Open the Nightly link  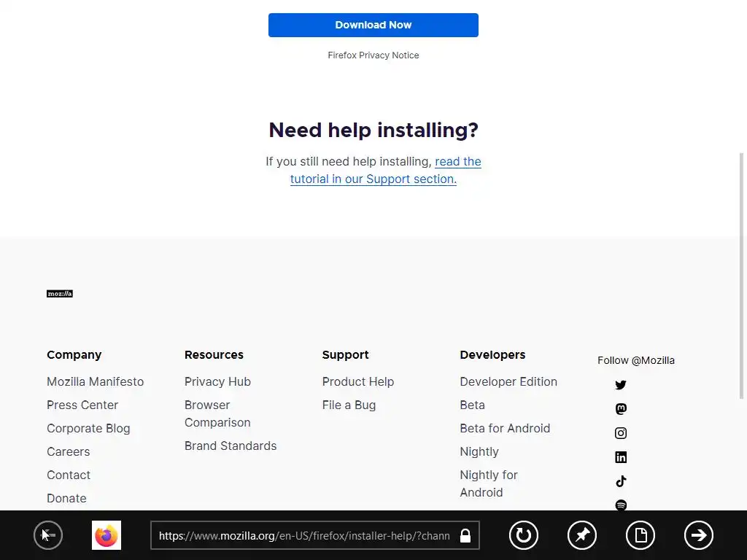click(479, 451)
